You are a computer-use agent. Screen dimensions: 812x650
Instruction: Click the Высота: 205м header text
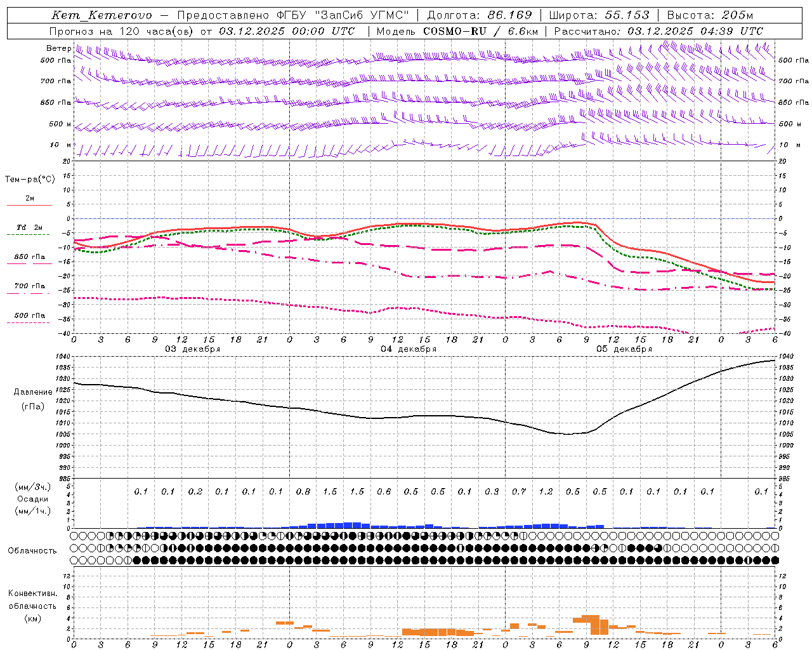tap(710, 15)
